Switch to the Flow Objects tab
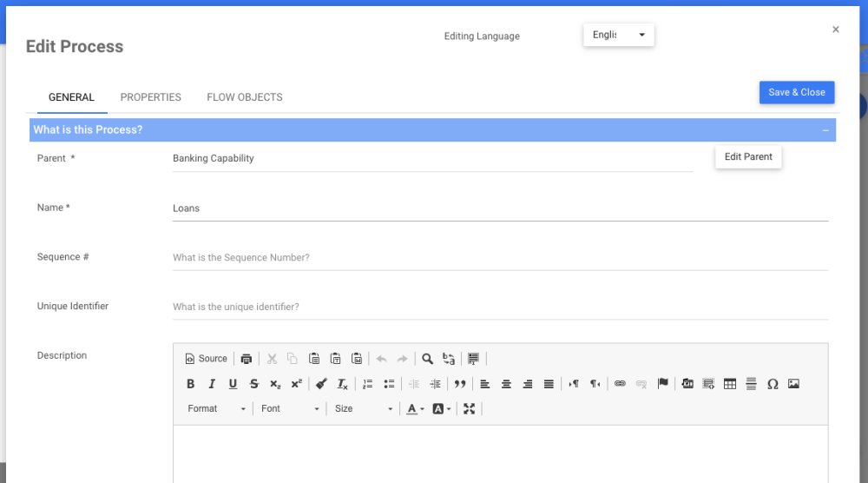The width and height of the screenshot is (868, 483). pyautogui.click(x=245, y=97)
